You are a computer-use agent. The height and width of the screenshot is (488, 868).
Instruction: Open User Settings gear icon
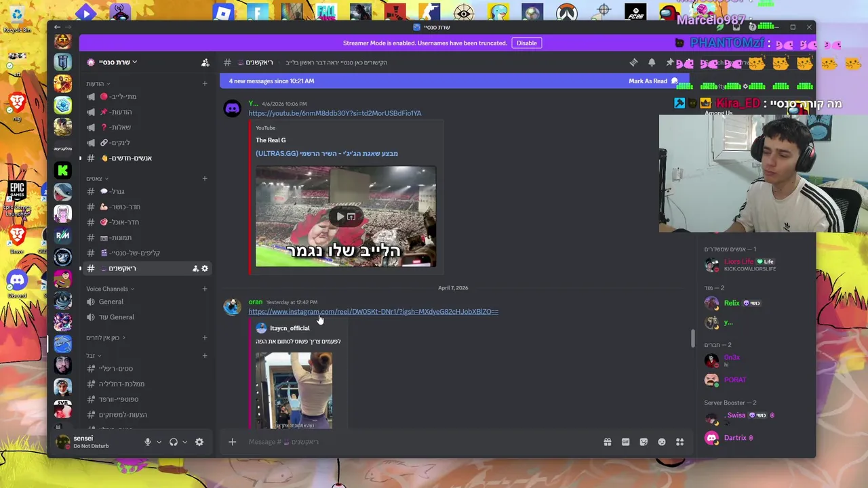click(199, 442)
